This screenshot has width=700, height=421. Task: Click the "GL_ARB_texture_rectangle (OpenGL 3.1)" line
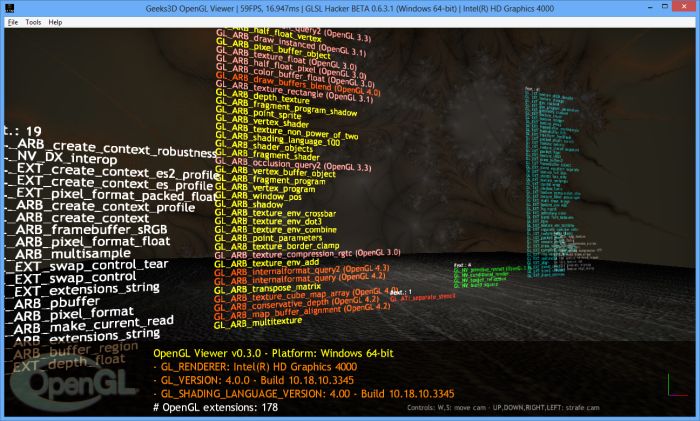click(294, 93)
